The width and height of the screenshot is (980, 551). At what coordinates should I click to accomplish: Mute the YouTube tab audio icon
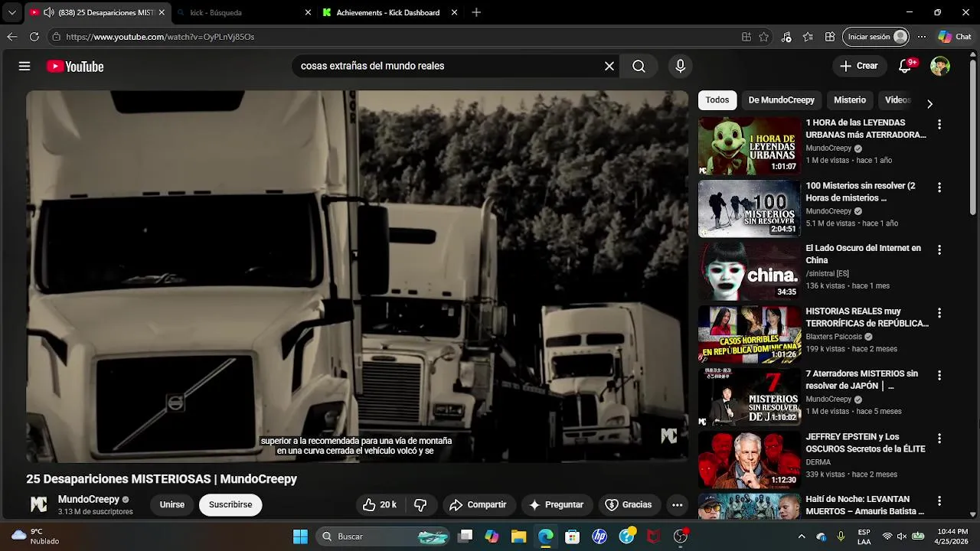(48, 12)
